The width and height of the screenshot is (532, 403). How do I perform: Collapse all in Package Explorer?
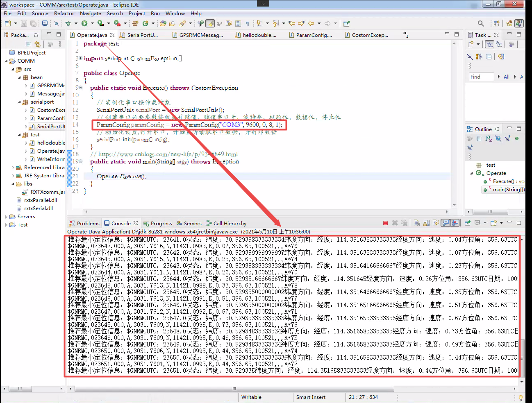click(x=28, y=44)
